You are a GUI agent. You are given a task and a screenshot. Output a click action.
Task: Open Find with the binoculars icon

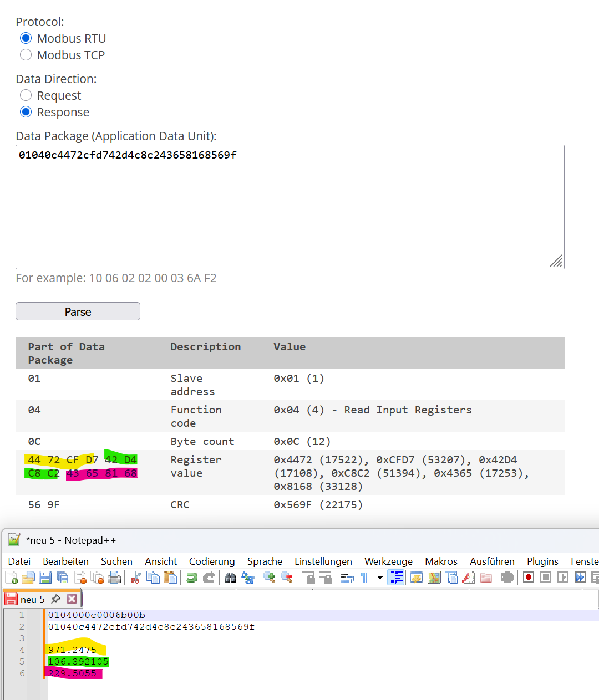pos(230,578)
